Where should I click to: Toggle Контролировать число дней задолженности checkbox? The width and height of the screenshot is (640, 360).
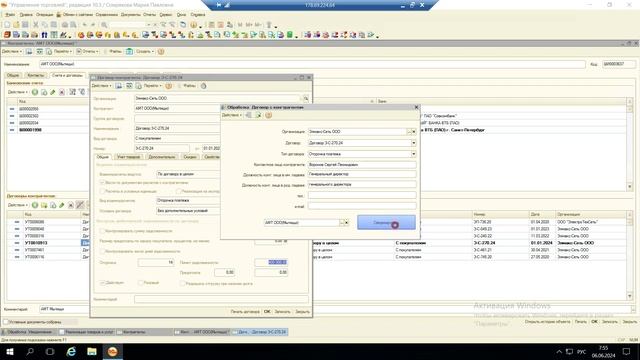coord(102,251)
